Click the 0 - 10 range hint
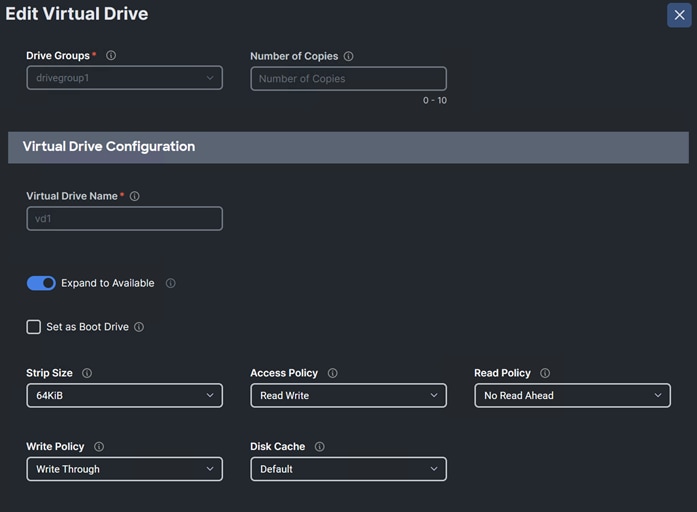 pos(435,100)
